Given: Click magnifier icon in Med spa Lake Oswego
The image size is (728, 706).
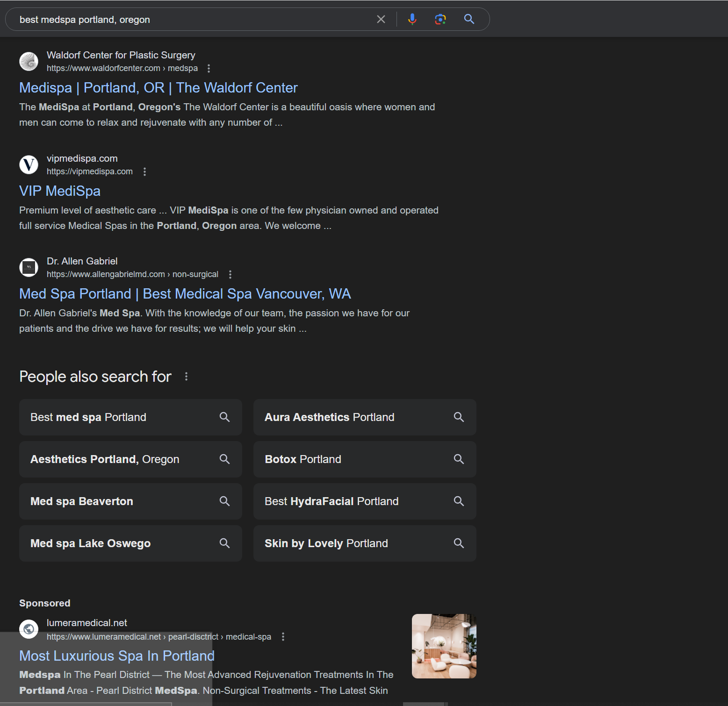Looking at the screenshot, I should (224, 543).
